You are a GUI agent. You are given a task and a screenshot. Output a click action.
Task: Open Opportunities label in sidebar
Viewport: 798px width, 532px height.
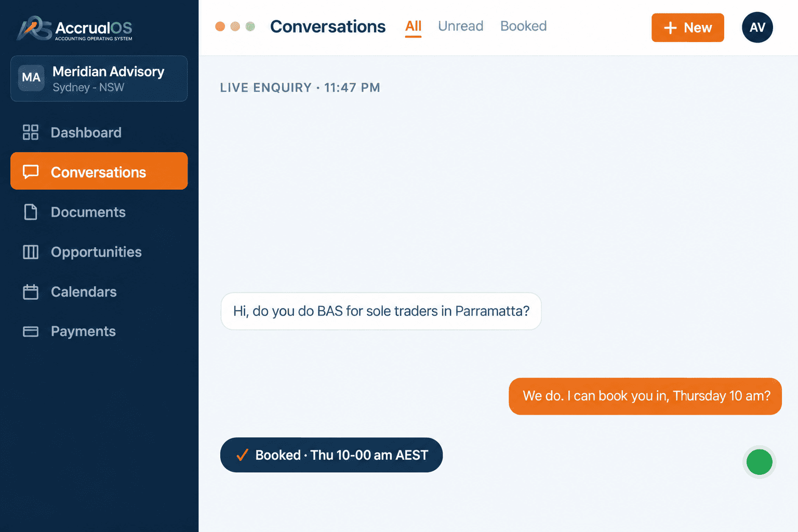(x=96, y=252)
